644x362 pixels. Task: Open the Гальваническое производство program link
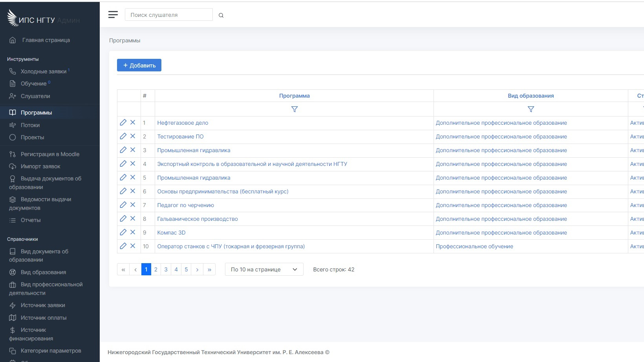click(x=198, y=219)
